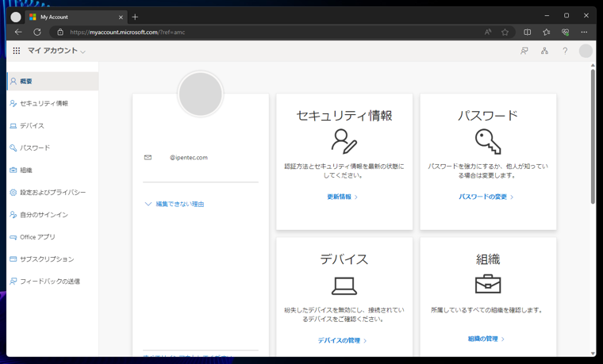Select the My Account browser tab
Screen dimensions: 603x364
76,17
